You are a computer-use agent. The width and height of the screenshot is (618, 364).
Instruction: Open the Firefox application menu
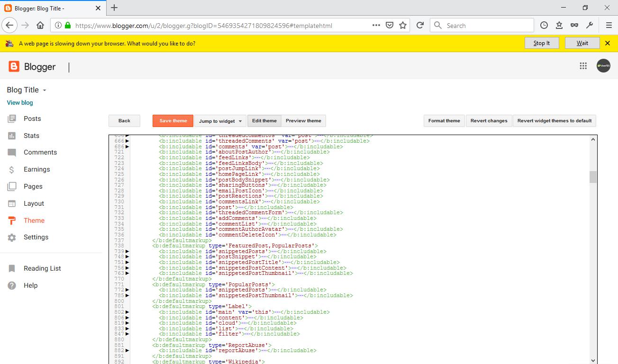pos(608,25)
